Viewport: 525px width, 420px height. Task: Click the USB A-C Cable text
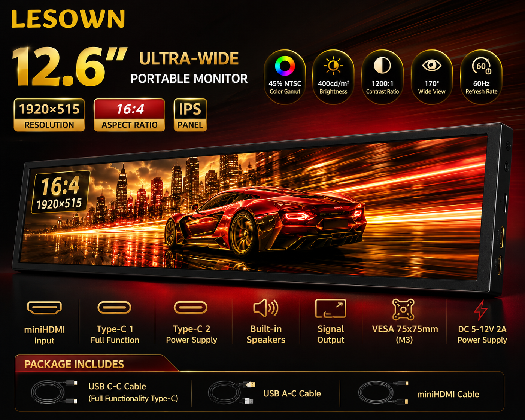(292, 393)
